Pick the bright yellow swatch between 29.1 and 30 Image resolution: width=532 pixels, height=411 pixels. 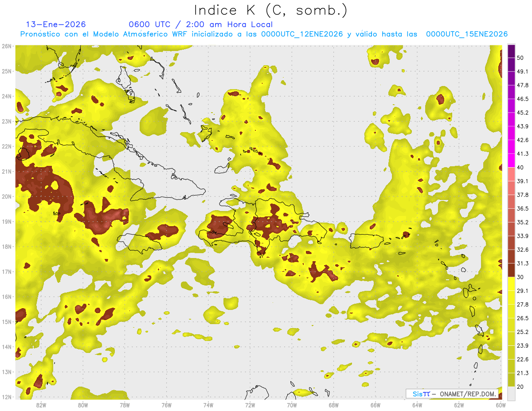click(511, 284)
